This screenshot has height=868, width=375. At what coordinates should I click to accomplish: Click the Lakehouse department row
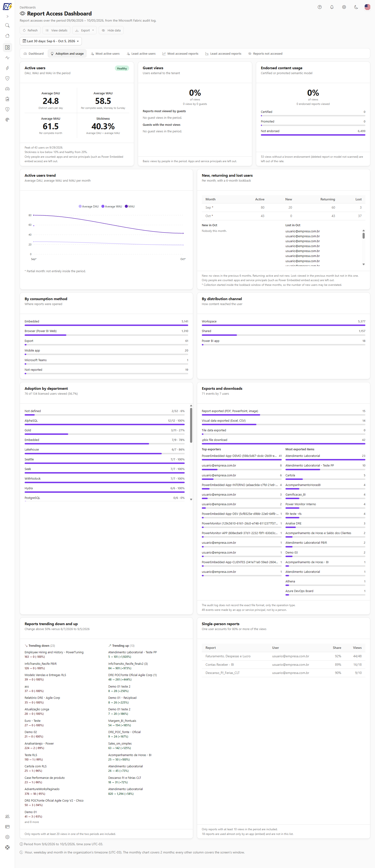105,451
